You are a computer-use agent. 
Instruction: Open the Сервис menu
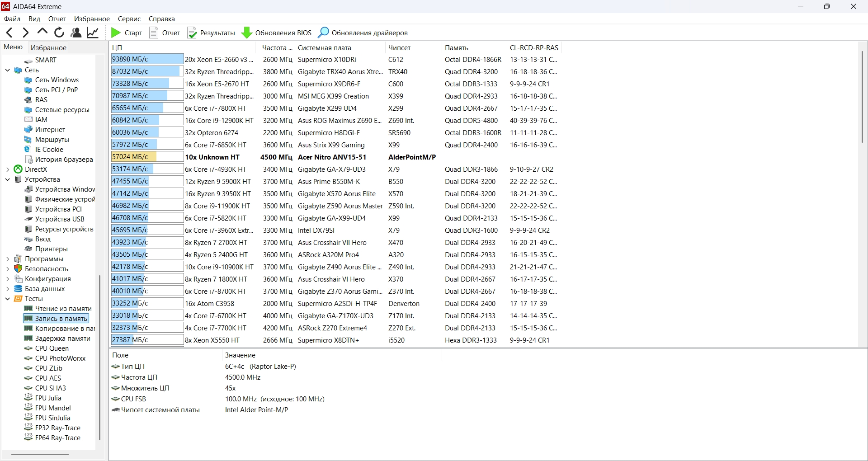pyautogui.click(x=129, y=19)
